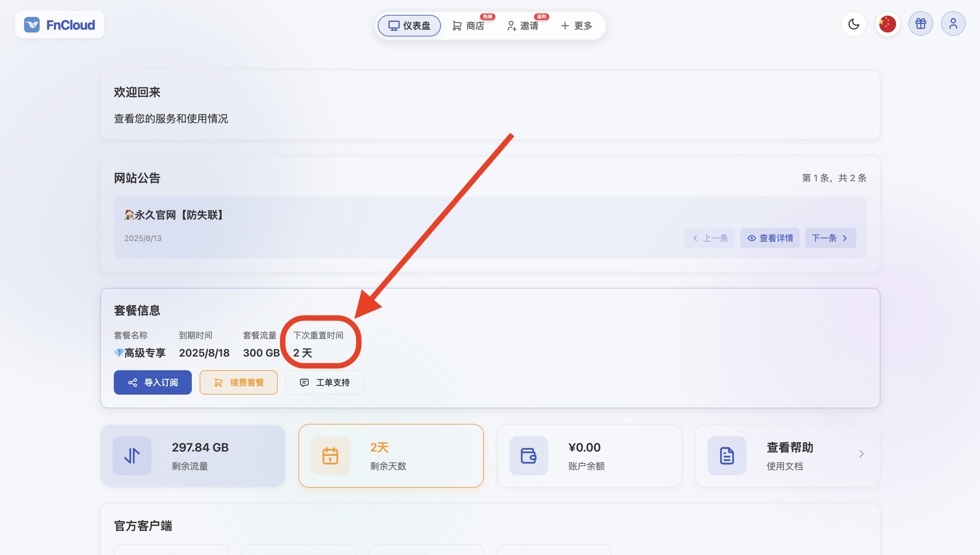980x555 pixels.
Task: Open the user profile icon
Action: (x=953, y=24)
